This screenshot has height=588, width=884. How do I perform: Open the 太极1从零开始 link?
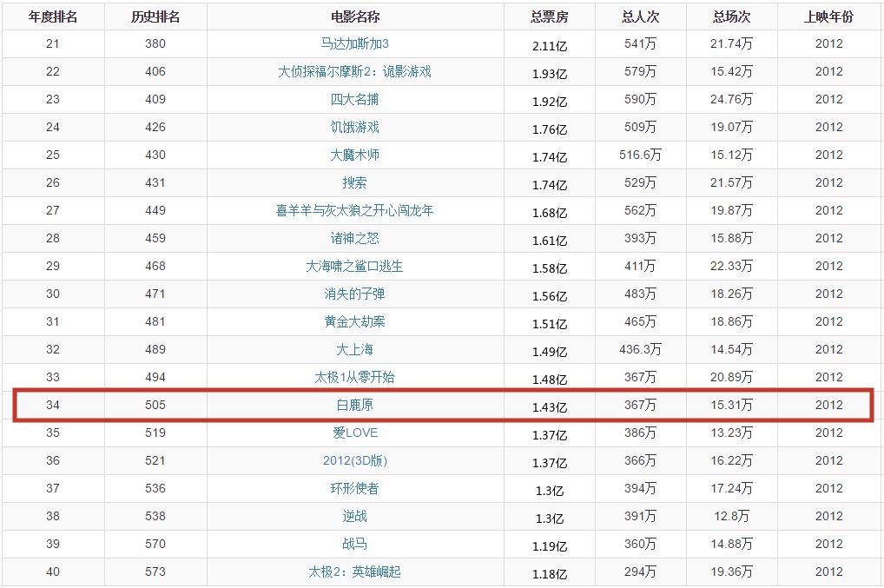(354, 377)
